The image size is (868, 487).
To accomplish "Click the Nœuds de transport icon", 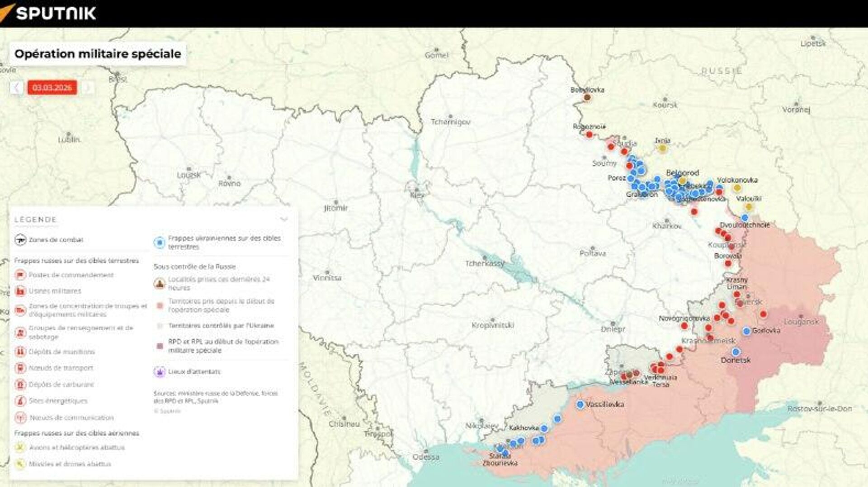I will coord(20,368).
